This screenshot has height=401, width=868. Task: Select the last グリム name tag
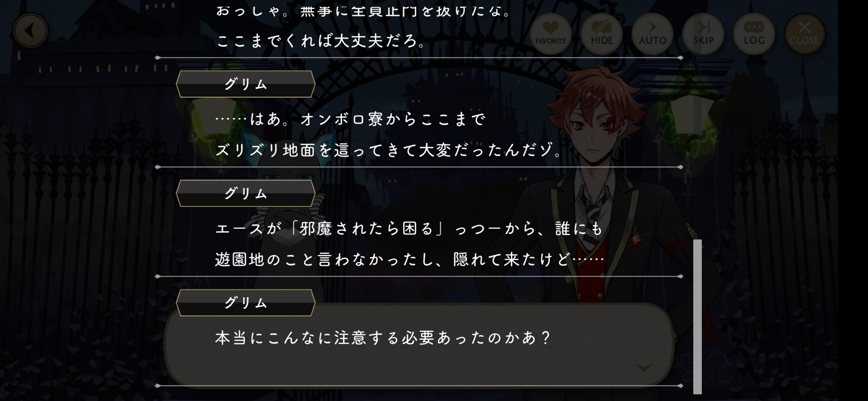point(246,302)
